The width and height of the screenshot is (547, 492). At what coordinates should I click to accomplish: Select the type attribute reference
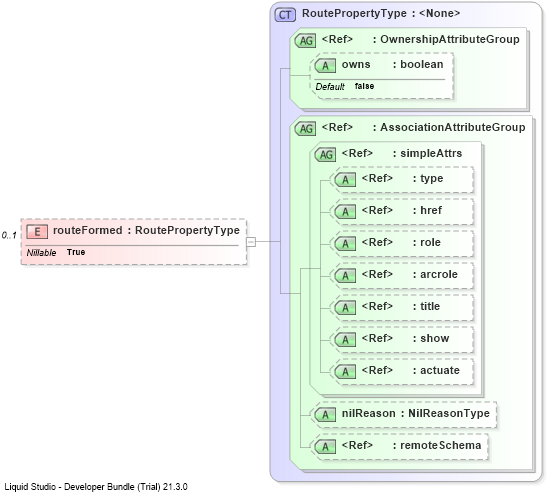coord(402,179)
